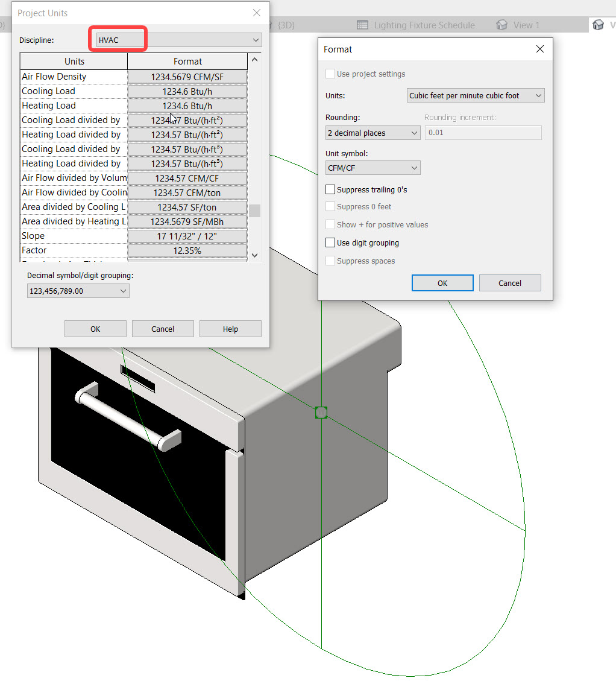This screenshot has height=681, width=616.
Task: Open Units dropdown in Format dialog
Action: click(476, 95)
